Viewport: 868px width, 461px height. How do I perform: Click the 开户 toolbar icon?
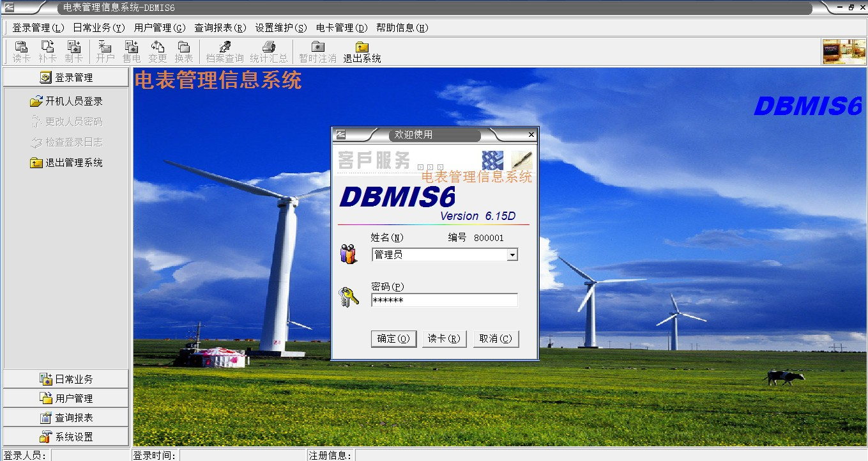pyautogui.click(x=105, y=47)
